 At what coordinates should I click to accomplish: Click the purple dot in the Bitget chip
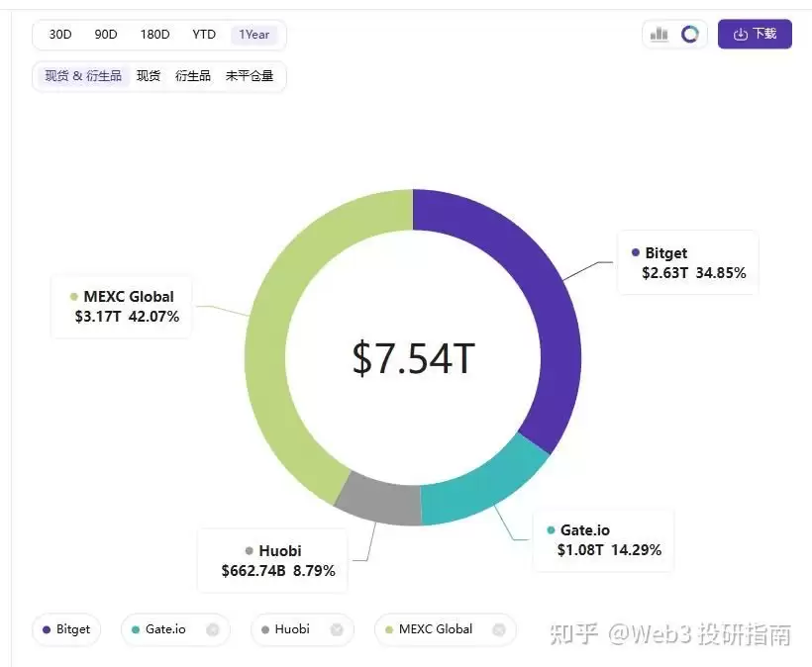point(46,629)
